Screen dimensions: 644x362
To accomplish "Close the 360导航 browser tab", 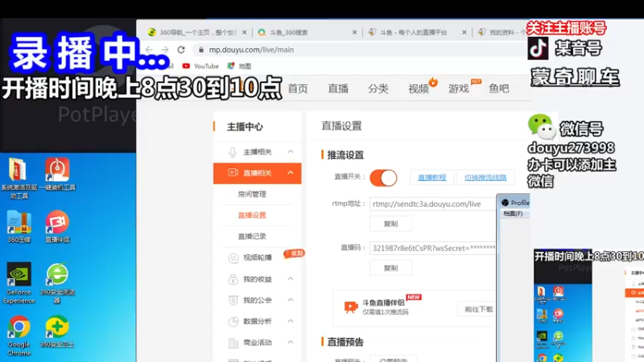I will 245,32.
